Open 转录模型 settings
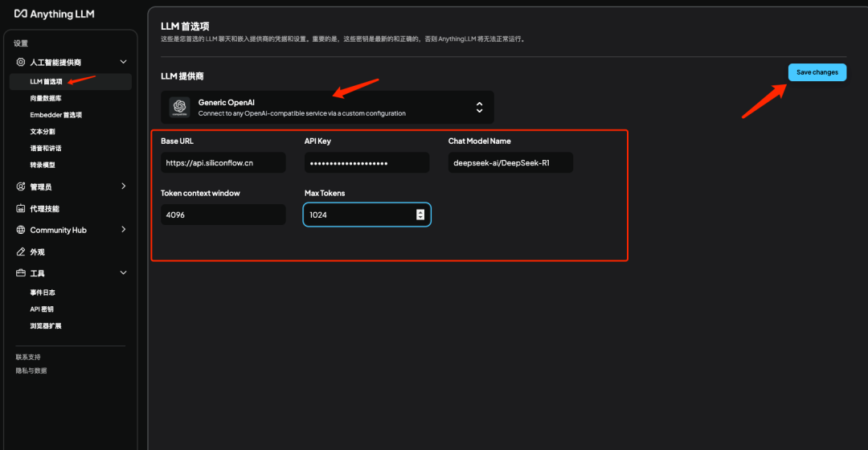868x450 pixels. pyautogui.click(x=42, y=165)
